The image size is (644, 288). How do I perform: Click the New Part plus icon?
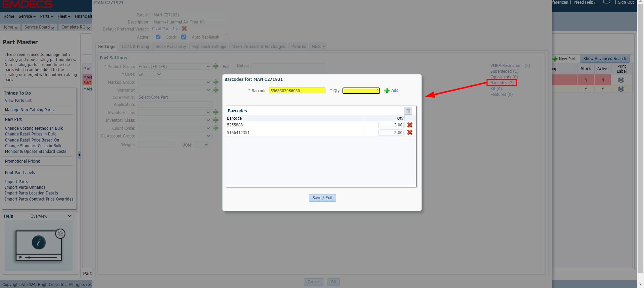pos(555,59)
